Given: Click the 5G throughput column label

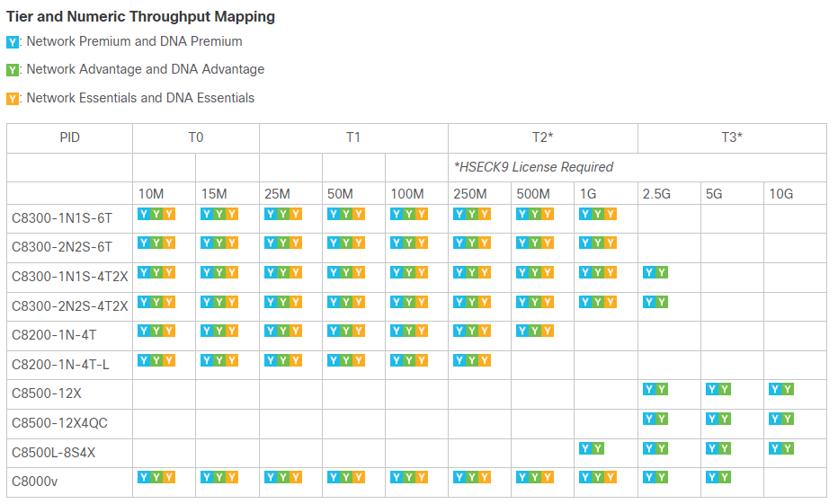Looking at the screenshot, I should [714, 194].
